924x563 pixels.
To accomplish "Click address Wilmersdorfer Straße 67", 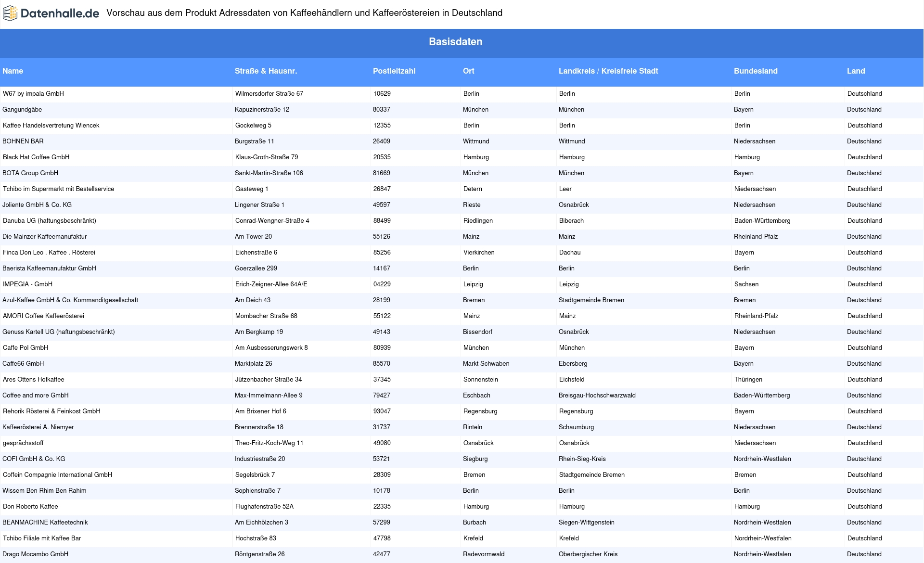I will (269, 94).
